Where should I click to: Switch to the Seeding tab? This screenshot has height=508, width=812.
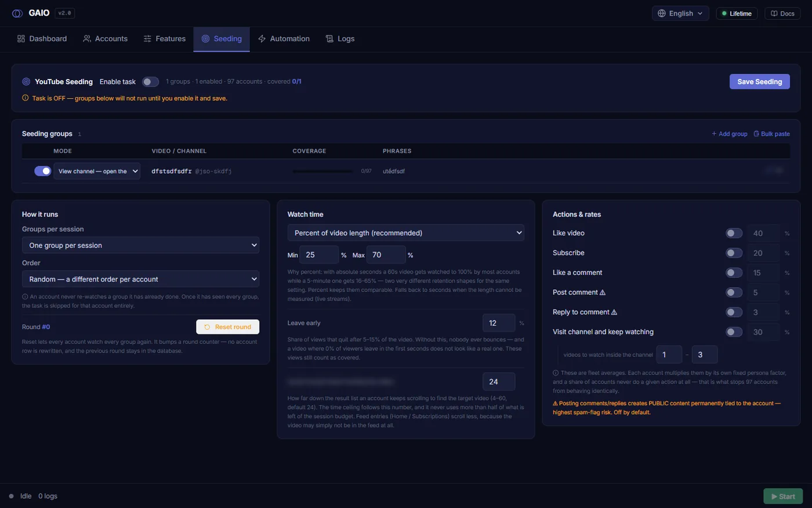pyautogui.click(x=222, y=39)
